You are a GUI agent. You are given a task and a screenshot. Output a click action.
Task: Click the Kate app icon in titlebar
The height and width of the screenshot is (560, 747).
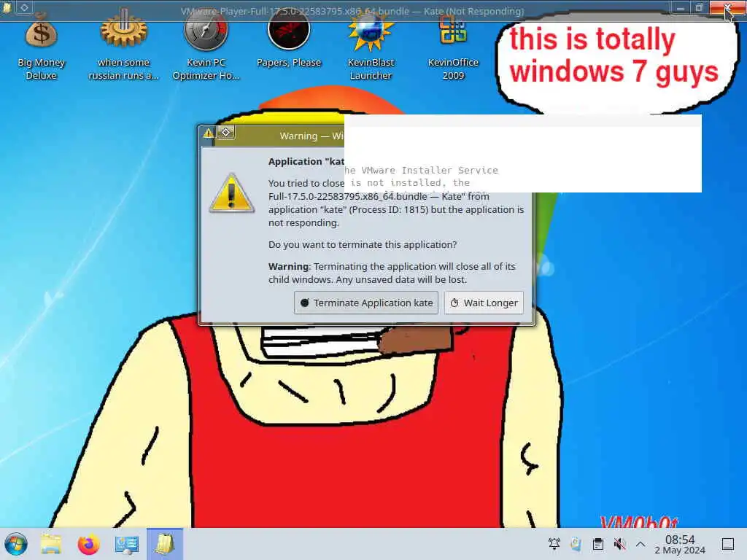[7, 7]
